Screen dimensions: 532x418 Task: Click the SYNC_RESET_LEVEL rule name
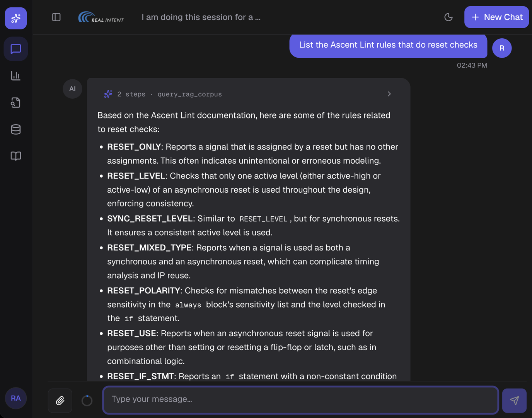click(150, 219)
